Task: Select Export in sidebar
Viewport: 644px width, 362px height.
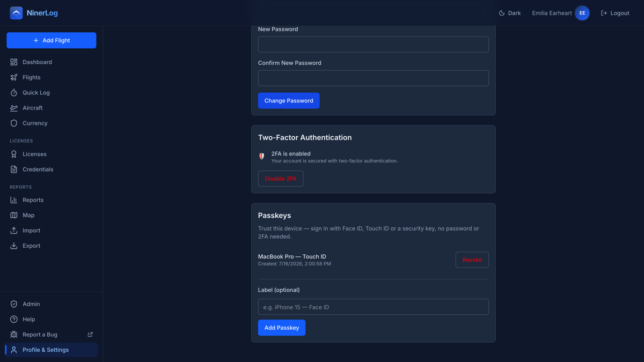Action: (x=52, y=246)
